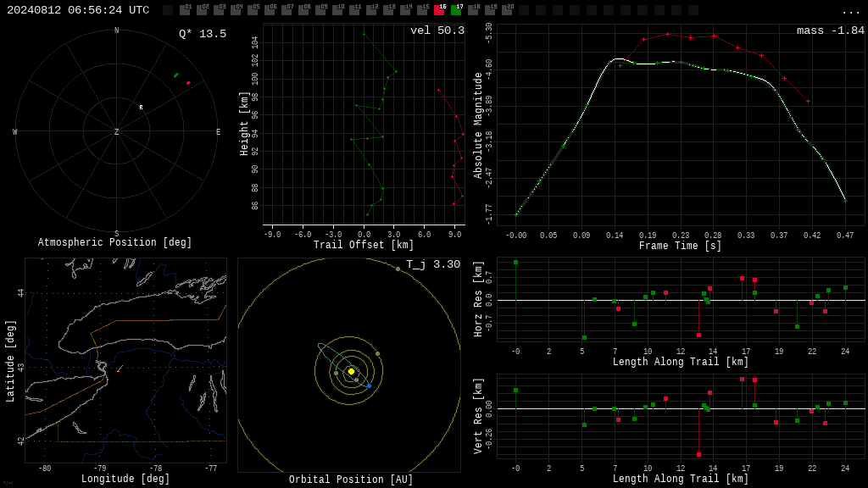
Task: Click the yellow Sun in orbital plot
Action: (x=351, y=371)
